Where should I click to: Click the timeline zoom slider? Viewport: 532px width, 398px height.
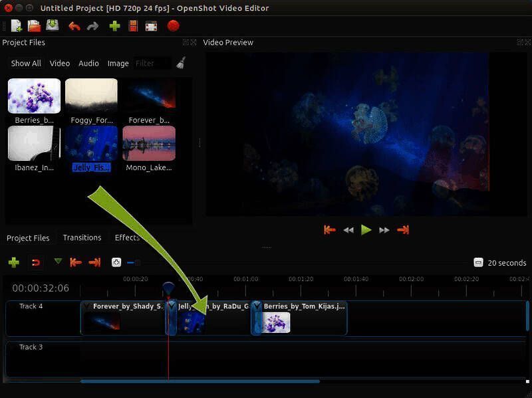coord(133,262)
